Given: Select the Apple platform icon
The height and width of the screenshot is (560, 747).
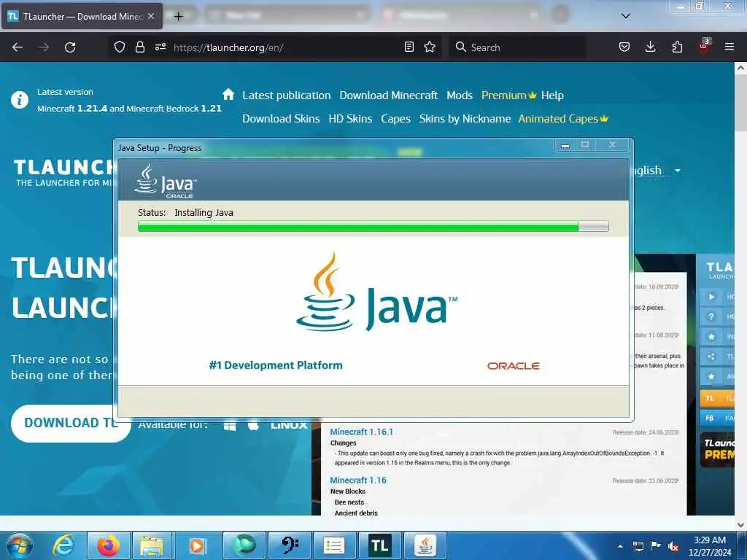Looking at the screenshot, I should point(253,425).
